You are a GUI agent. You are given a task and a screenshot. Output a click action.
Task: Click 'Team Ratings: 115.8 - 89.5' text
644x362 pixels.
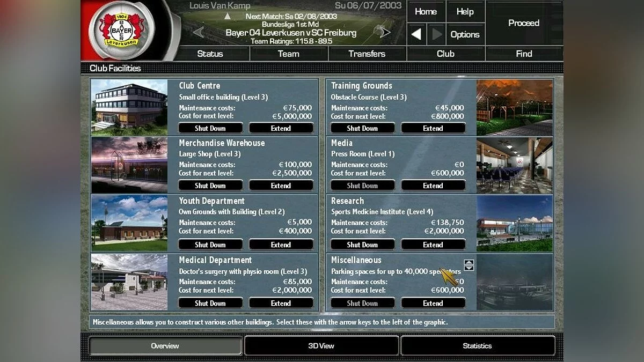[290, 41]
